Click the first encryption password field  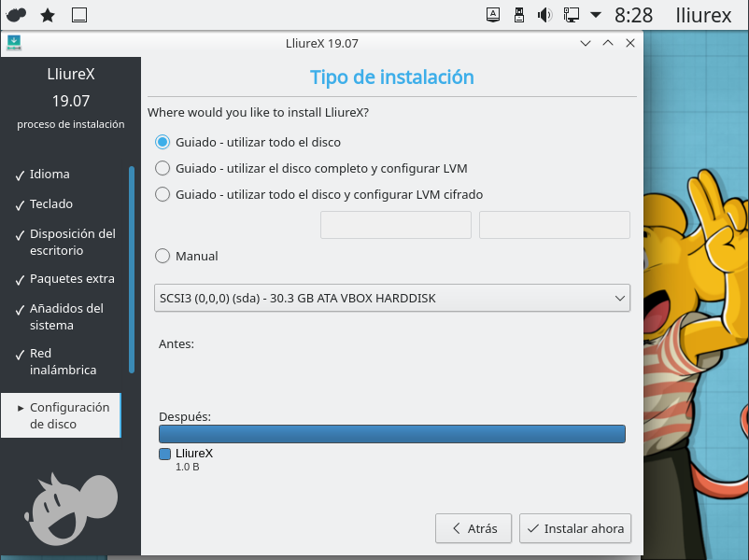tap(395, 225)
